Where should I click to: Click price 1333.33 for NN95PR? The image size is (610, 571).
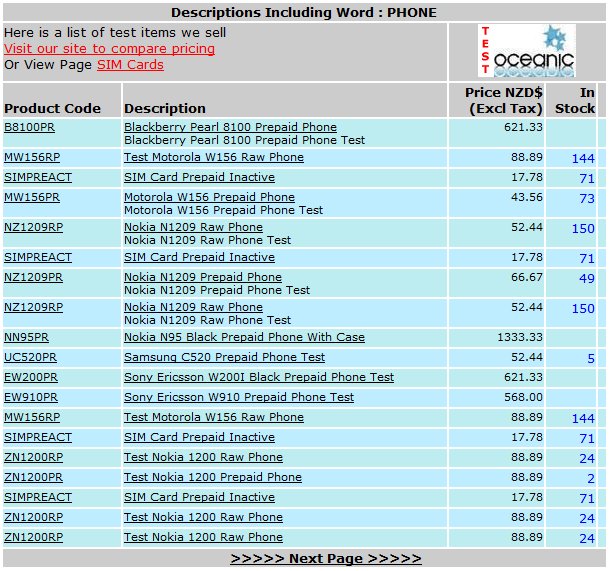tap(520, 337)
